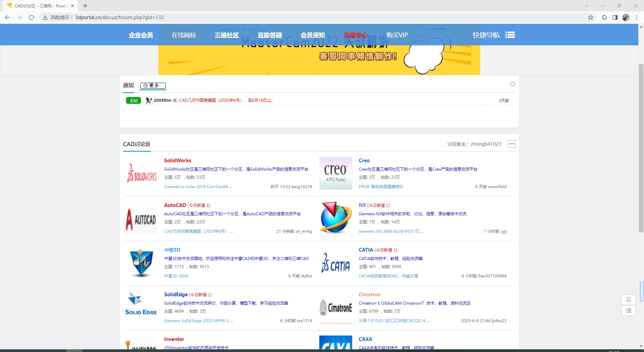Click the CAD讨论区 section heading
The image size is (644, 352).
click(137, 144)
